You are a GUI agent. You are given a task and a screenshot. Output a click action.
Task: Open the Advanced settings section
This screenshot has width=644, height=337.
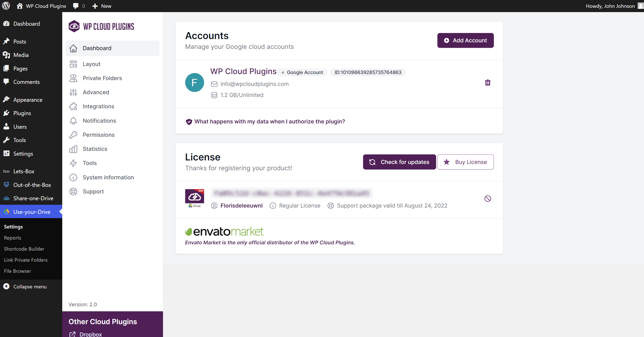(x=96, y=92)
